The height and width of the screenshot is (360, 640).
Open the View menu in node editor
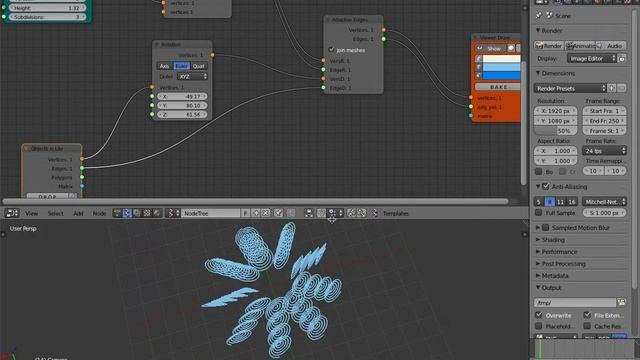[31, 213]
